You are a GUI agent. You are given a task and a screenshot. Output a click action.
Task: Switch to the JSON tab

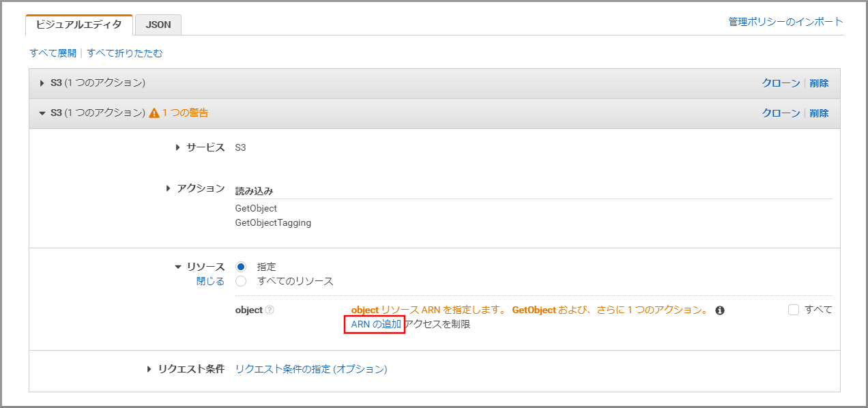(x=158, y=25)
